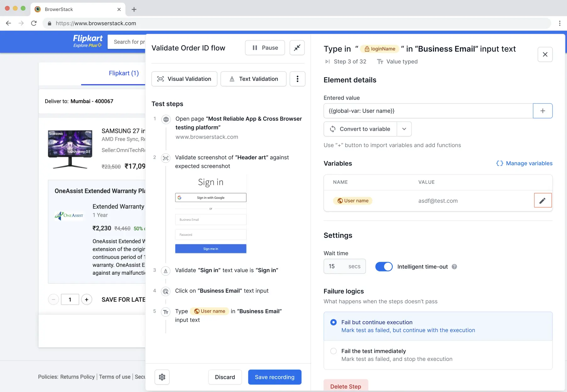Click the Type step icon in step 5
Image resolution: width=567 pixels, height=392 pixels.
(165, 312)
